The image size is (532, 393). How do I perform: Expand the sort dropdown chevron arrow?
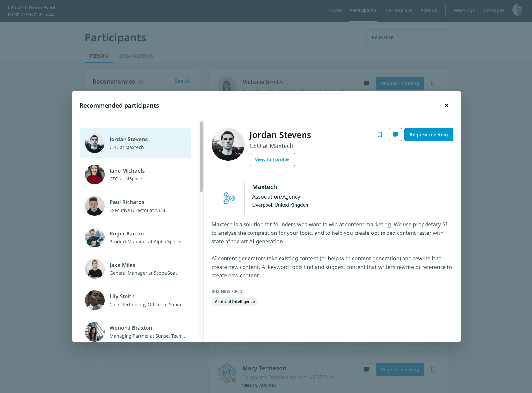[440, 37]
